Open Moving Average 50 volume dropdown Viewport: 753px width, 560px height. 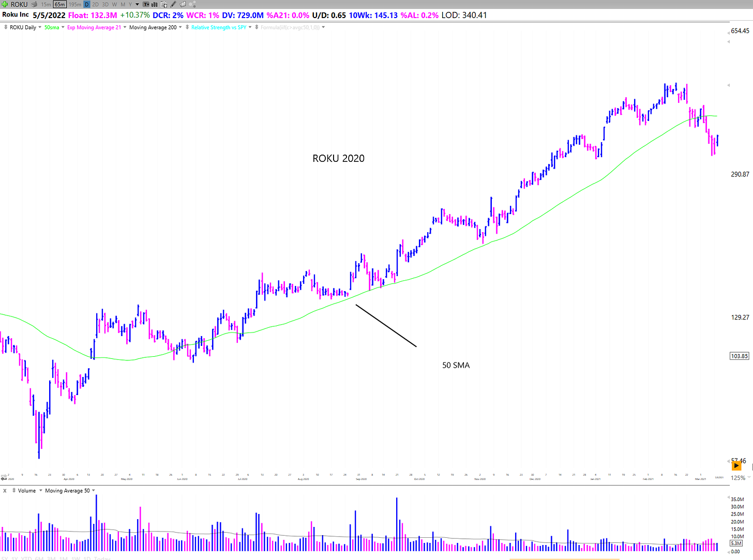pos(94,490)
